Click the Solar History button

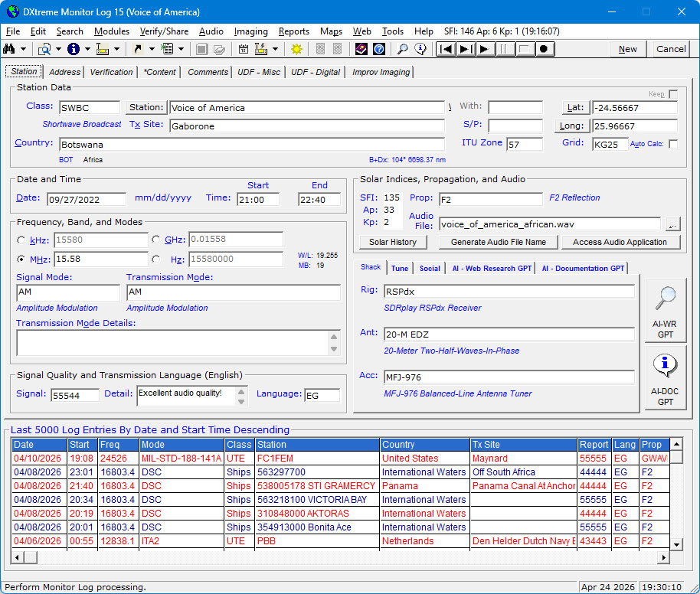393,242
